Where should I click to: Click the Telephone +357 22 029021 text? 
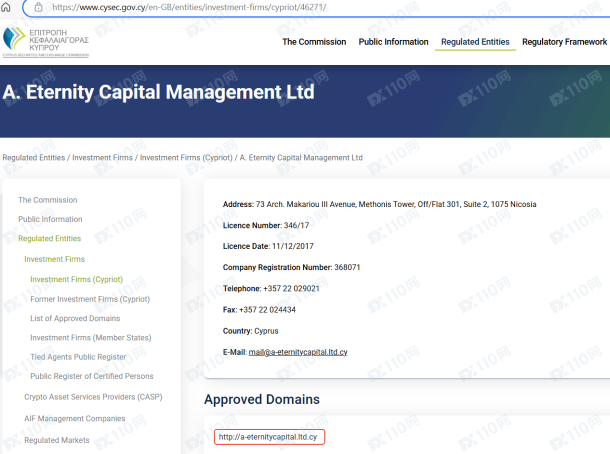click(271, 289)
